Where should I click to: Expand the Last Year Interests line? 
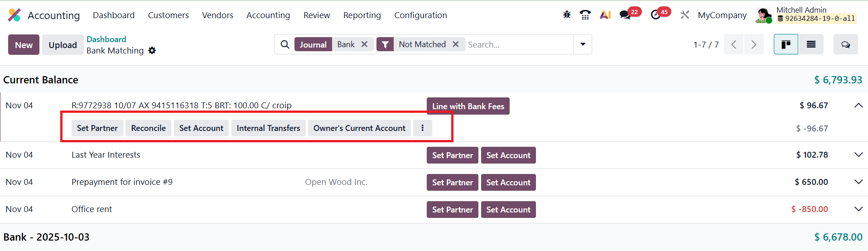click(x=858, y=155)
